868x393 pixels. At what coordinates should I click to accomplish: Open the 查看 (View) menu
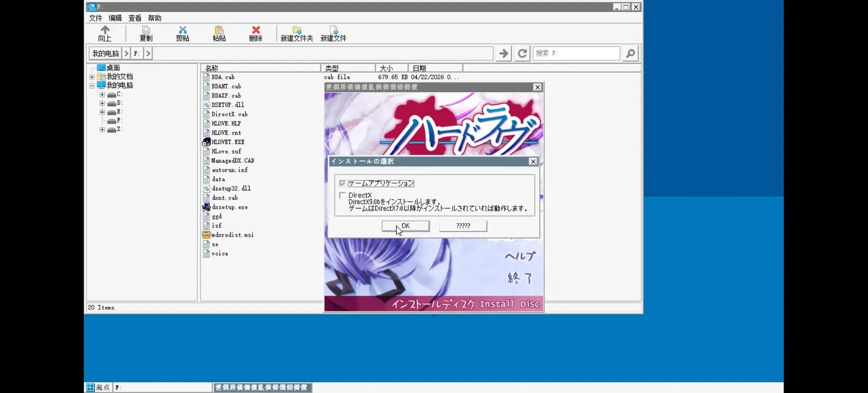(x=135, y=18)
